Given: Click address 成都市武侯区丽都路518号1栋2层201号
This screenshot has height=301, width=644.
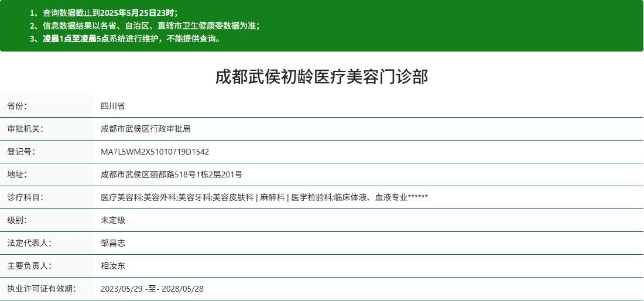Looking at the screenshot, I should tap(172, 175).
